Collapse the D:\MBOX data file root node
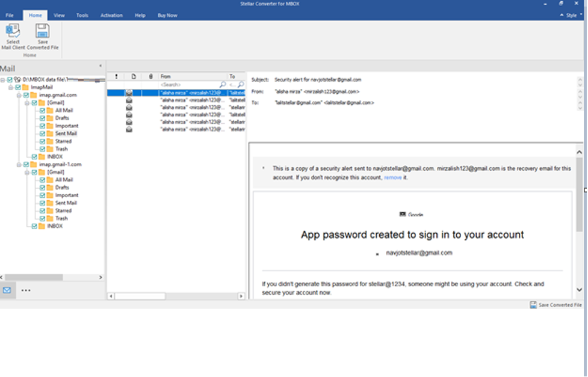Viewport: 588px width, 377px height. 2,80
